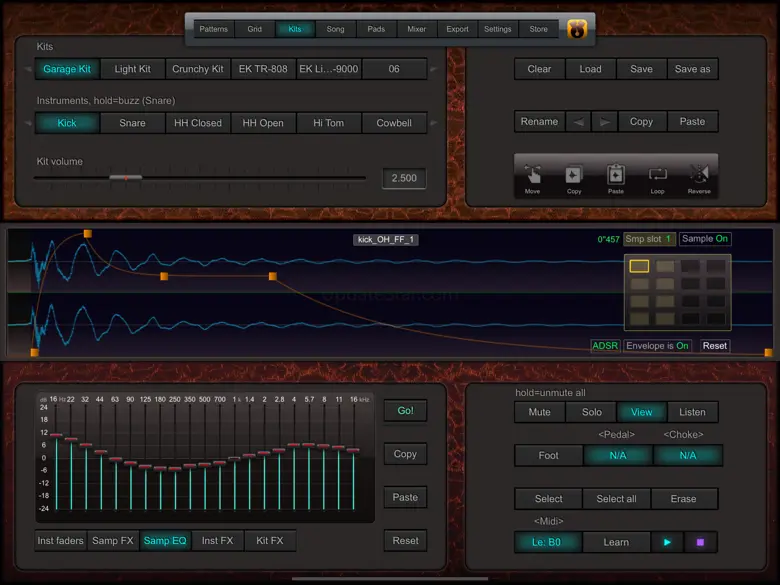Move instrument left with the arrow beside Rename

579,122
